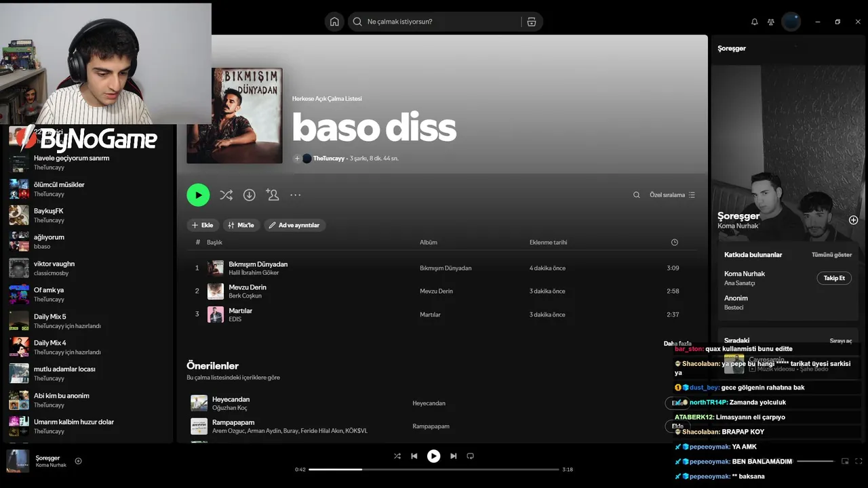The image size is (868, 488).
Task: Select suggested song 'Rampapapam'
Action: (233, 422)
